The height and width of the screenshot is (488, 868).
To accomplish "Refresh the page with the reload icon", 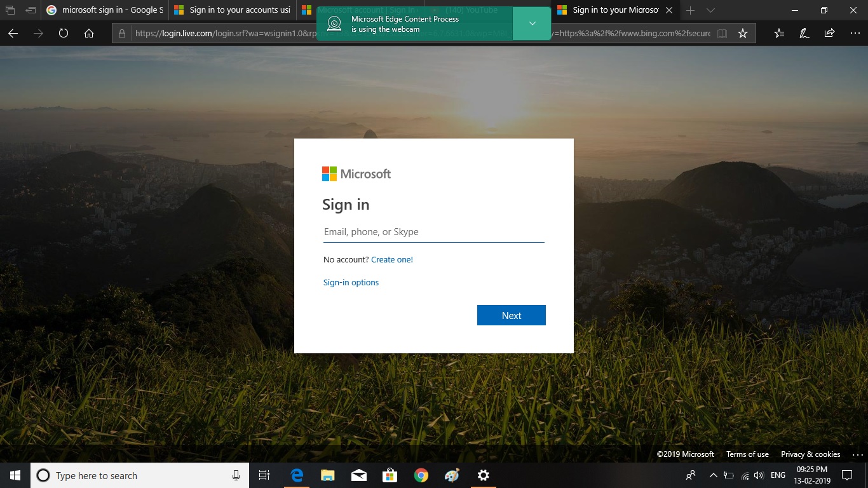I will point(64,34).
